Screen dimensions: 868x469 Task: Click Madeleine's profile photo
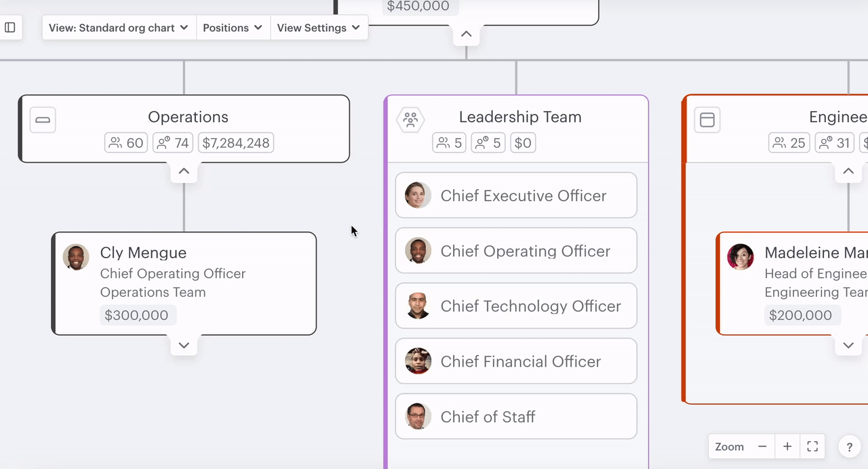[741, 257]
